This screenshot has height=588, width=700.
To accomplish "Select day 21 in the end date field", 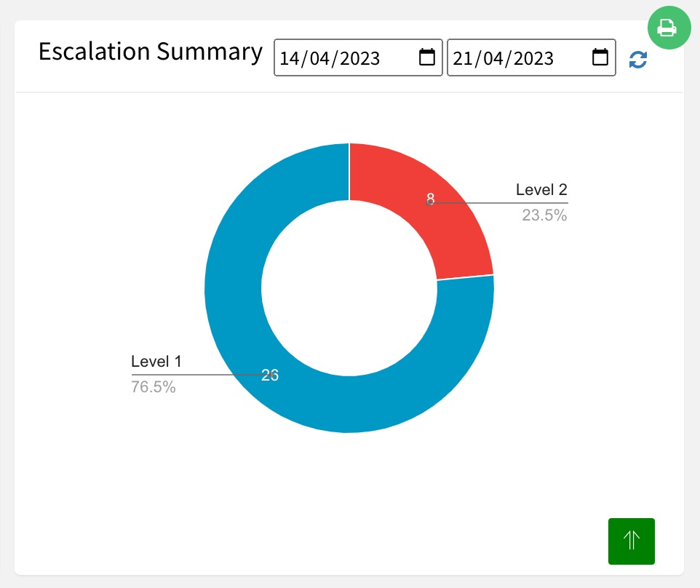I will coord(462,58).
